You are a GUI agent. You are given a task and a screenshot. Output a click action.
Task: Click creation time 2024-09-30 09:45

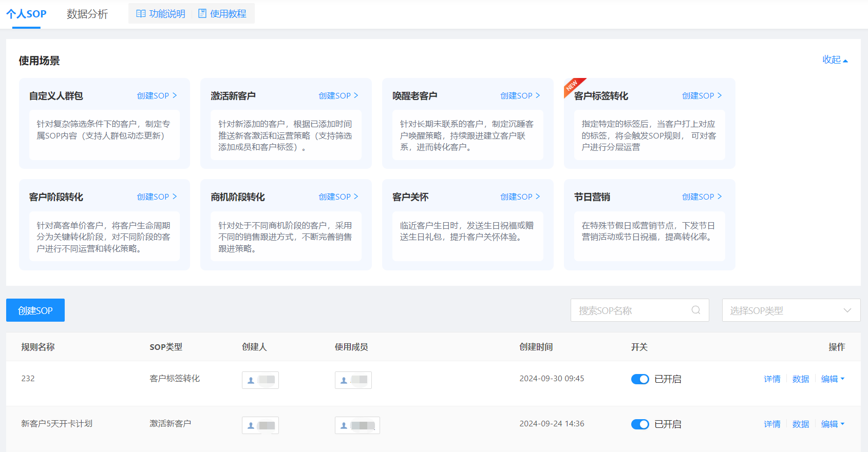pyautogui.click(x=552, y=379)
